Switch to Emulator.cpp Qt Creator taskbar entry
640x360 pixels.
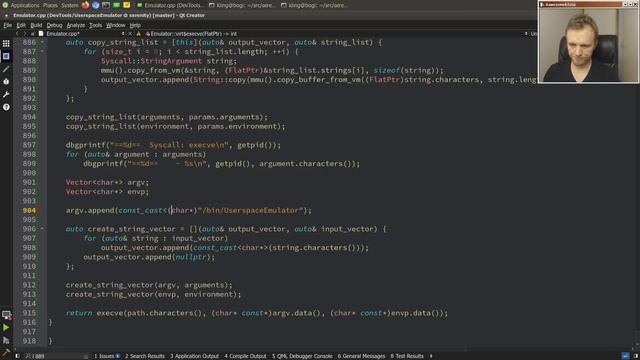coord(169,5)
